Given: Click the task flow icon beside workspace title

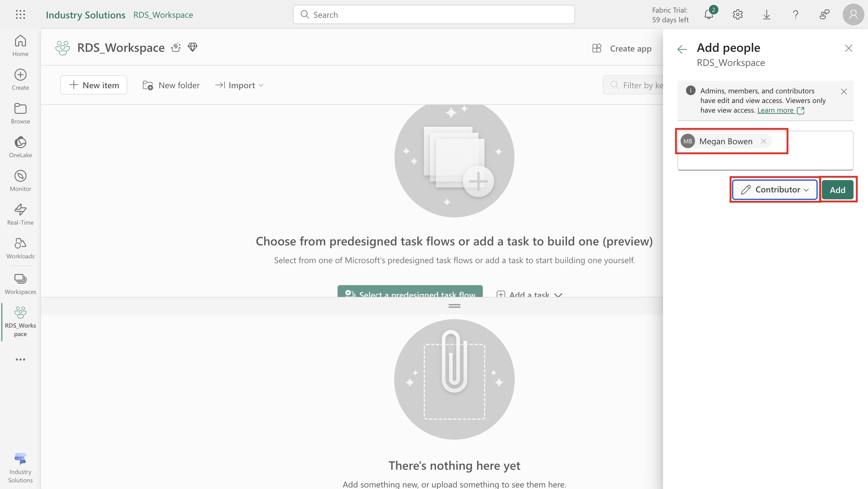Looking at the screenshot, I should point(176,48).
